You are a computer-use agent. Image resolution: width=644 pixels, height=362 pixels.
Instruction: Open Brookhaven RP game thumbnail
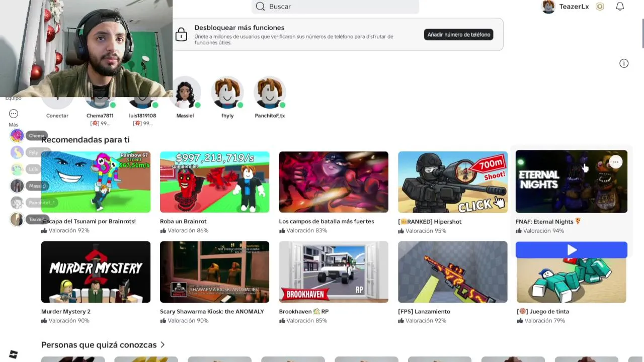(x=334, y=272)
